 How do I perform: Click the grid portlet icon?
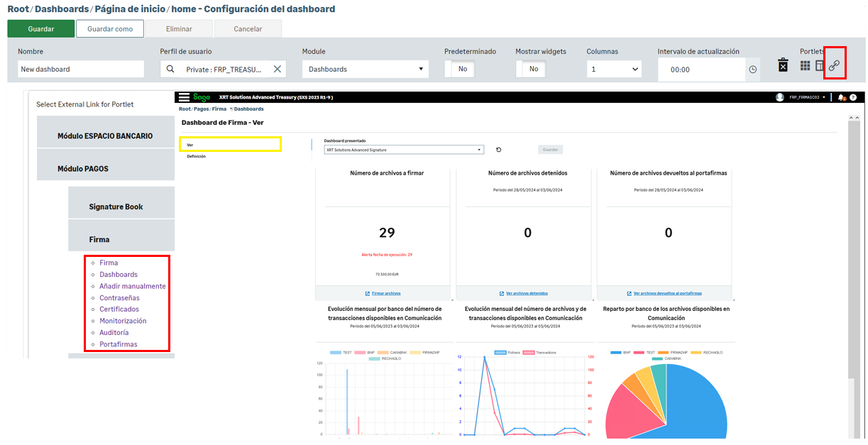(x=805, y=66)
